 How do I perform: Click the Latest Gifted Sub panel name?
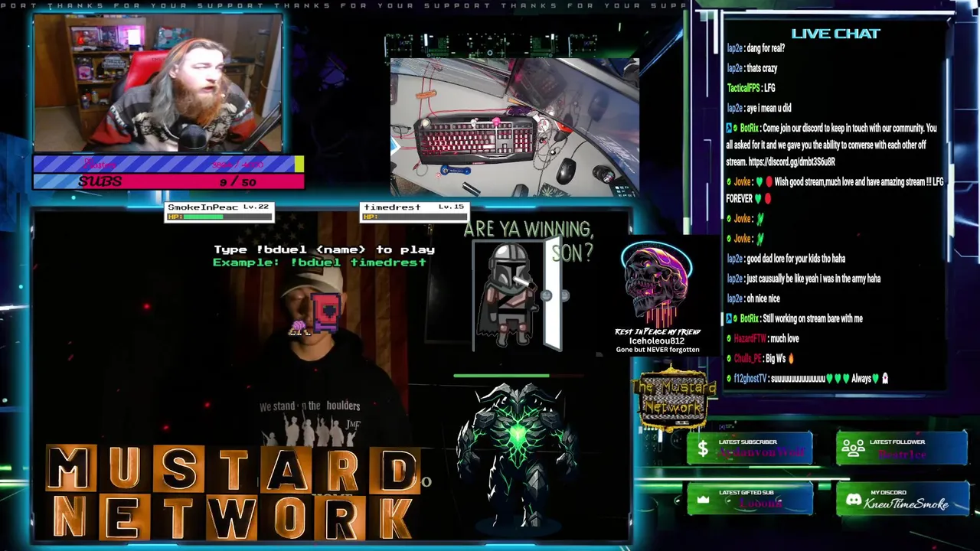pyautogui.click(x=760, y=504)
